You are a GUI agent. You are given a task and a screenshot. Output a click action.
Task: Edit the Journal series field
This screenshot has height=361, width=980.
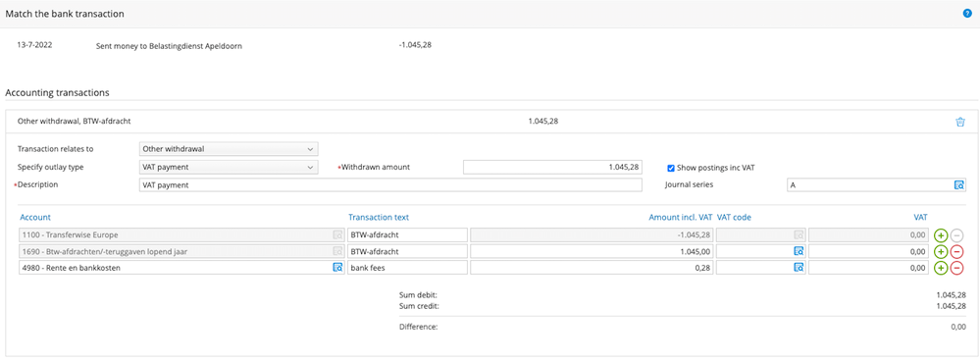pos(876,184)
